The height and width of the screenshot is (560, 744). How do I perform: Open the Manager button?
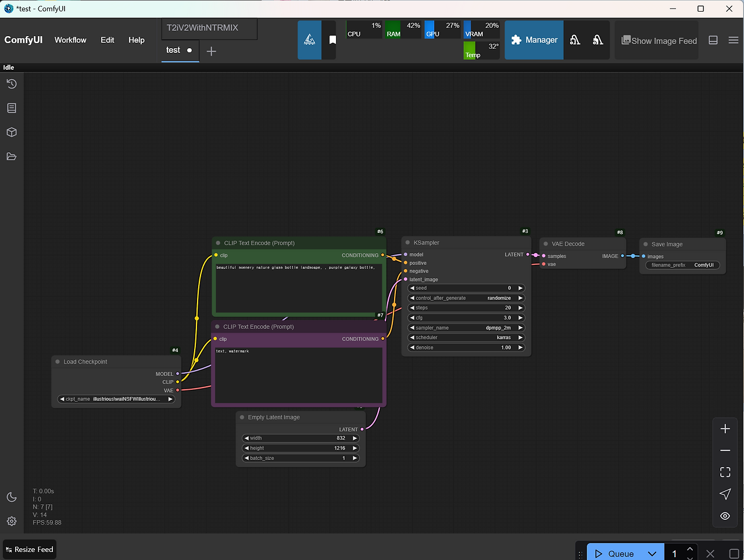(534, 40)
